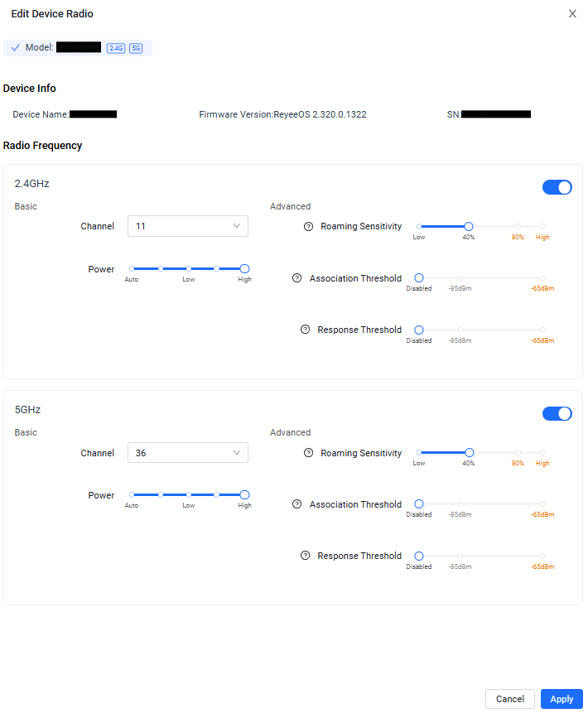Close the Edit Device Radio dialog
The image size is (588, 713).
(x=572, y=14)
